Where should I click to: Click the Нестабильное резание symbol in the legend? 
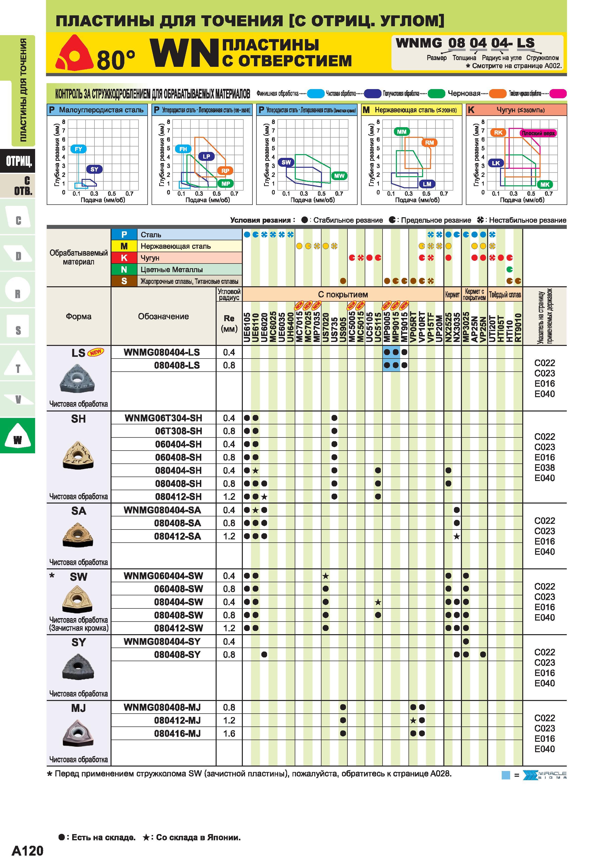[x=480, y=220]
